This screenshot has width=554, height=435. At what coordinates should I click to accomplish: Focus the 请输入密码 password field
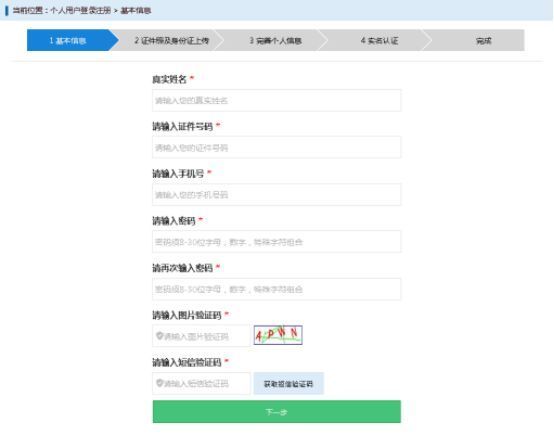point(277,242)
